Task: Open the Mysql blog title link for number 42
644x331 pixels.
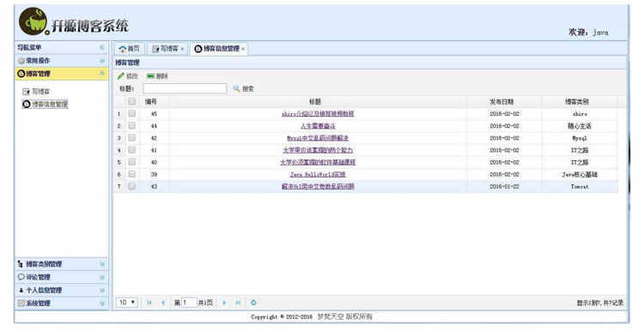Action: click(318, 138)
